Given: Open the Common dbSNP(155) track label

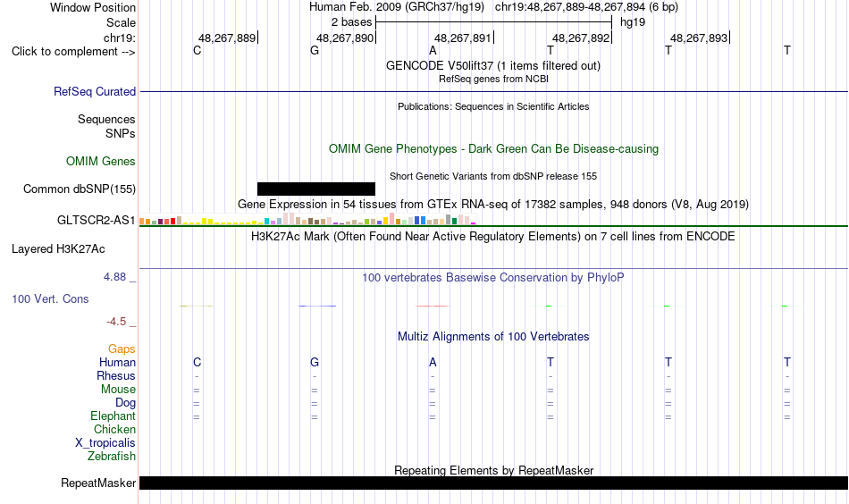Looking at the screenshot, I should (x=80, y=189).
